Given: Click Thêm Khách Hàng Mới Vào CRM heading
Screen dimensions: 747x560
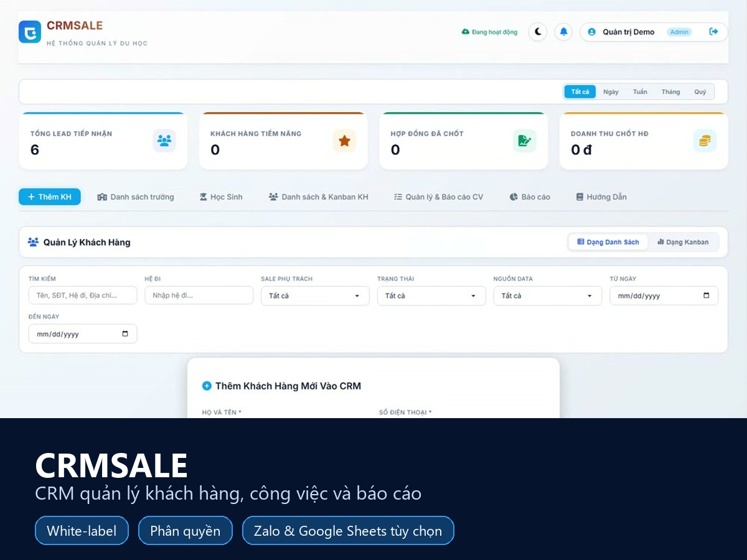Looking at the screenshot, I should pyautogui.click(x=288, y=386).
